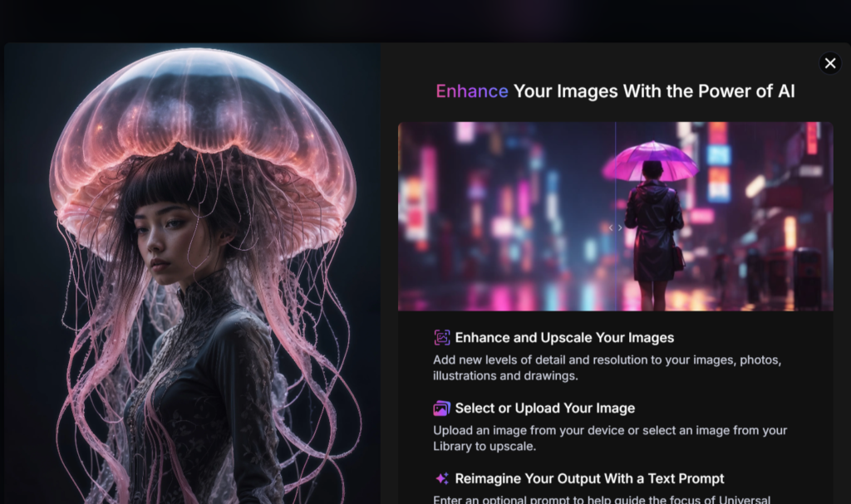The image size is (851, 504).
Task: Click 'Your Images With the Power of AI' title text
Action: tap(654, 91)
